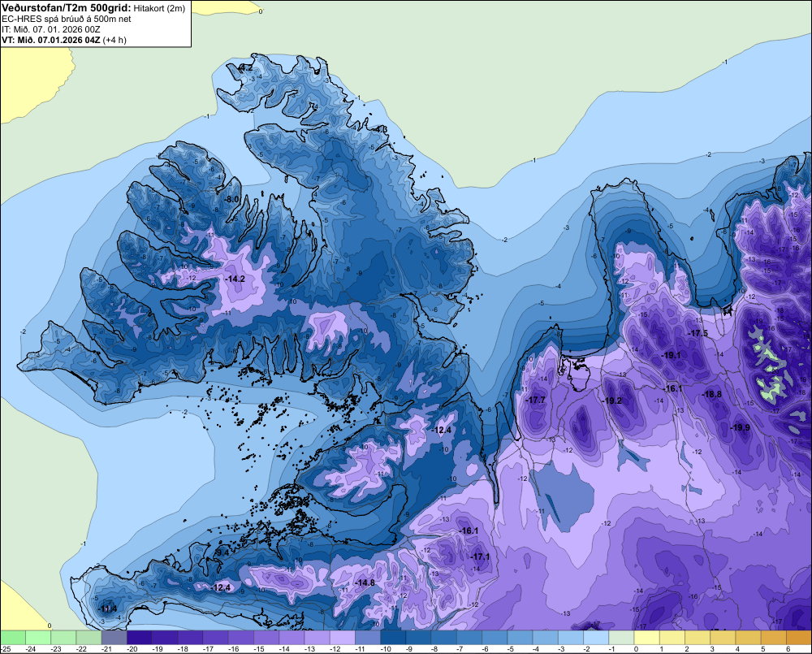Select the -12 light lilac legend swatch
This screenshot has height=654, width=812.
coord(343,637)
